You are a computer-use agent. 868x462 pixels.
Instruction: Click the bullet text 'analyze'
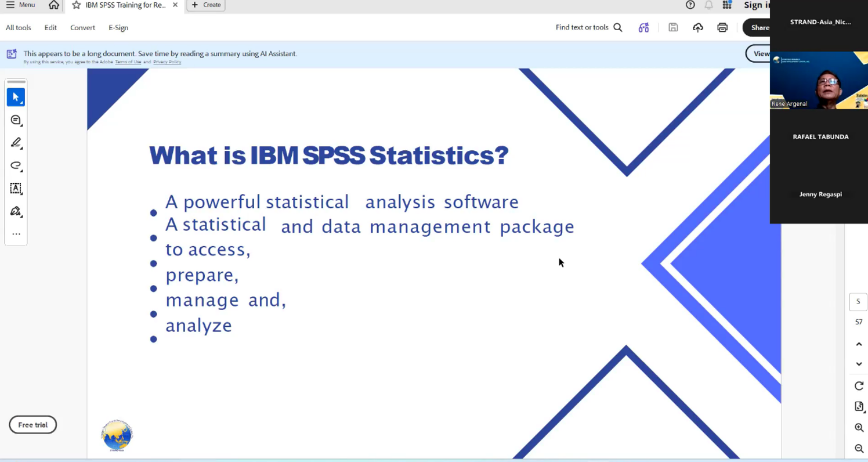point(198,326)
